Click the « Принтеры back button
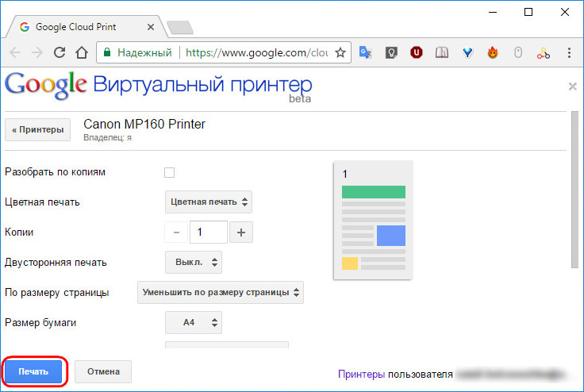584x392 pixels. tap(37, 129)
